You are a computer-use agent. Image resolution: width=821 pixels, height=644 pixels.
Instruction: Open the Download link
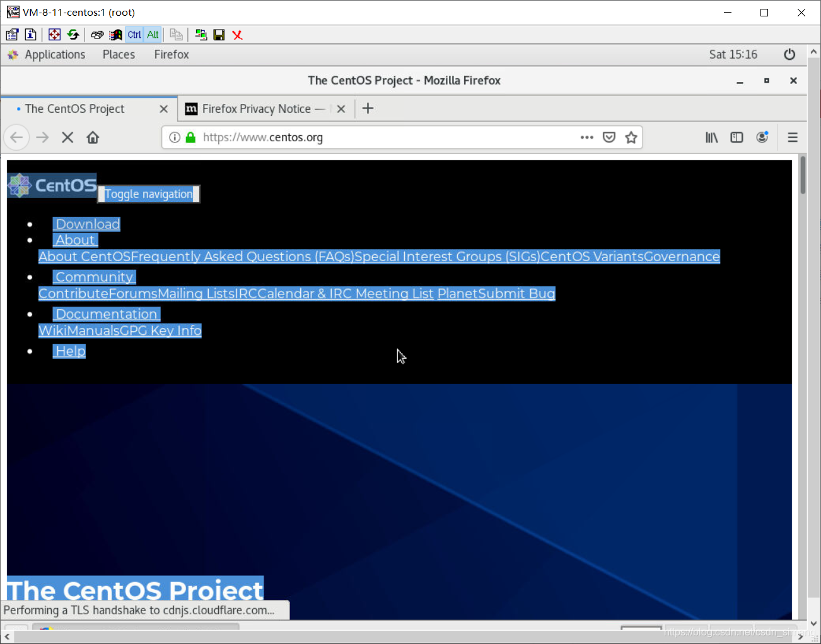tap(87, 224)
